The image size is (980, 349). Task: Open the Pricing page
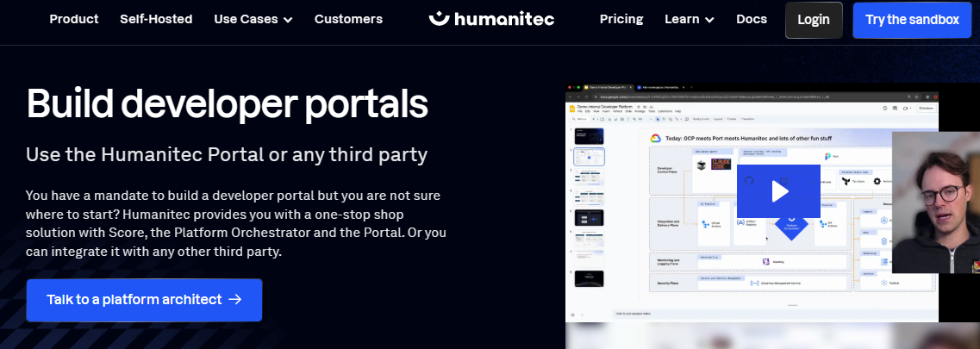pos(621,19)
